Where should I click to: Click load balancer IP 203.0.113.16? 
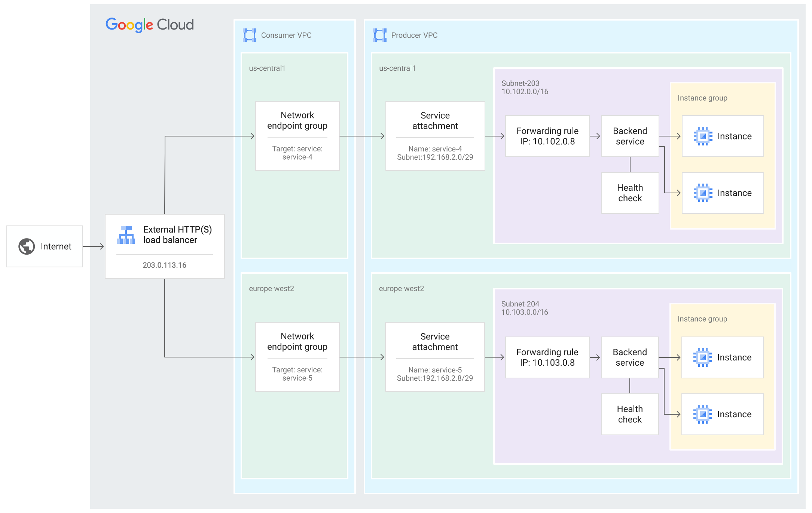point(165,265)
